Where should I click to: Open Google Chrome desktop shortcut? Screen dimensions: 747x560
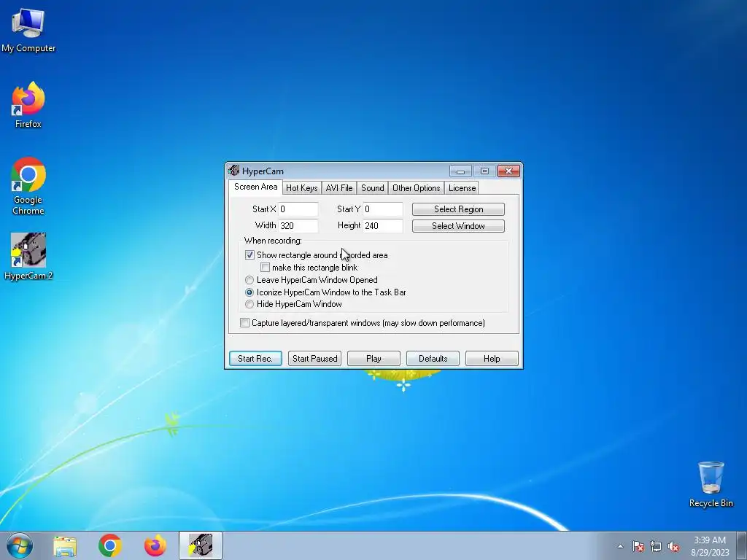tap(28, 186)
